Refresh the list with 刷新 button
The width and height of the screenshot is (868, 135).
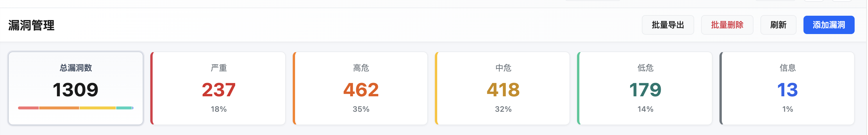tap(778, 25)
